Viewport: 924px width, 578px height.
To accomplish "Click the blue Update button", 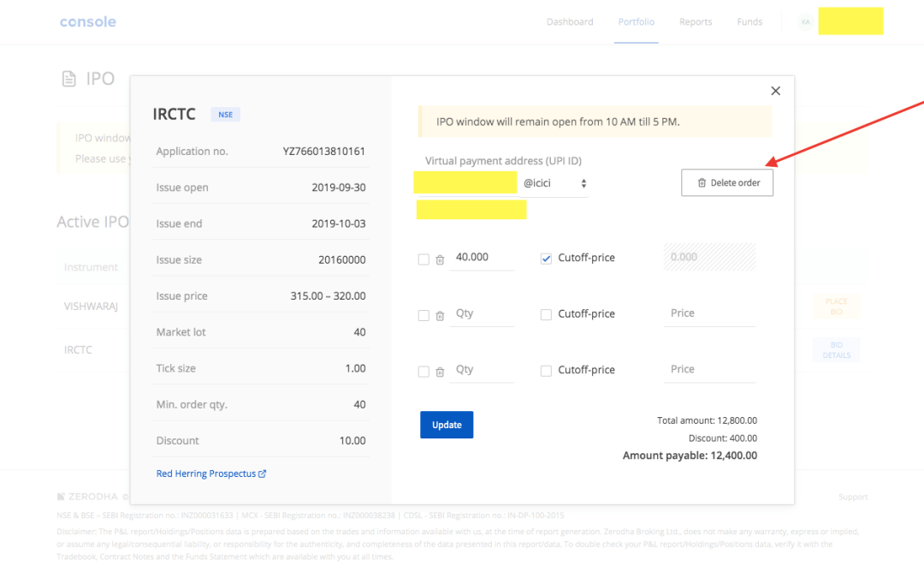I will coord(447,425).
